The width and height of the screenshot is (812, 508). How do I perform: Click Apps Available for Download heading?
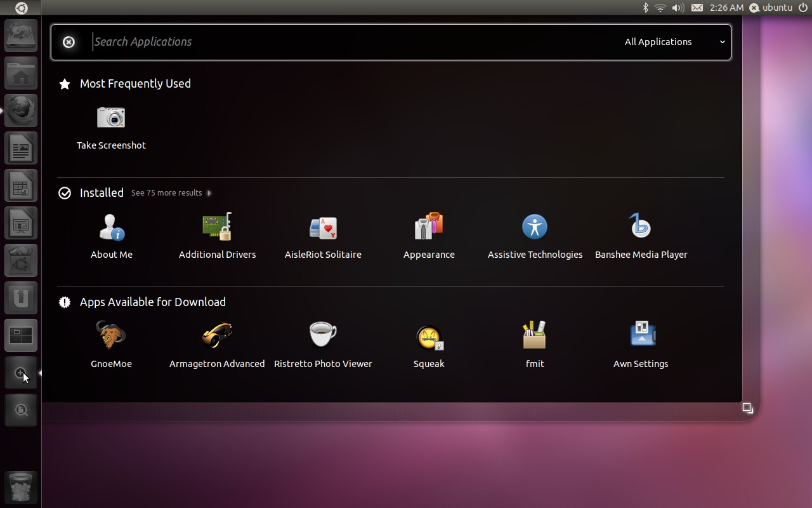click(x=153, y=302)
